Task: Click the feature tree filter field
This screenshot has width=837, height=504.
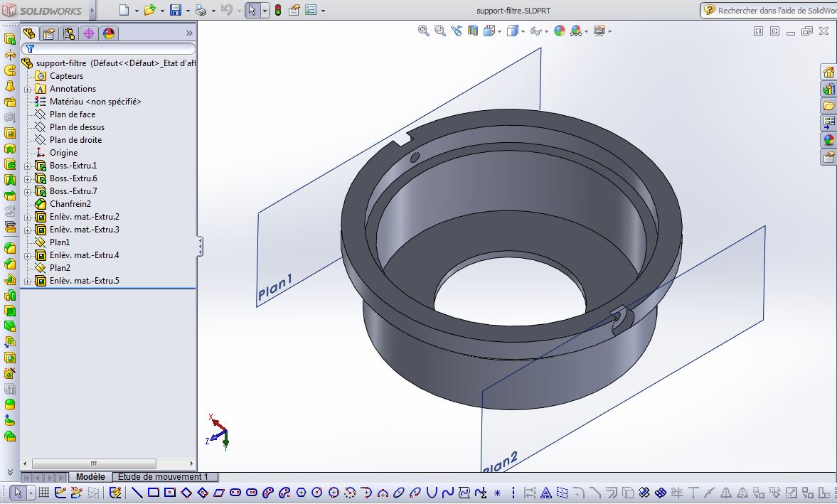Action: pyautogui.click(x=108, y=48)
